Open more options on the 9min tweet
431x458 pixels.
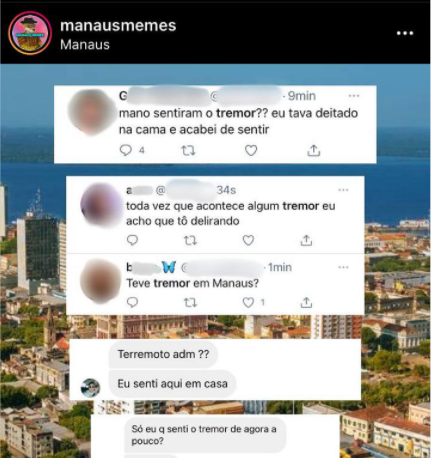354,96
